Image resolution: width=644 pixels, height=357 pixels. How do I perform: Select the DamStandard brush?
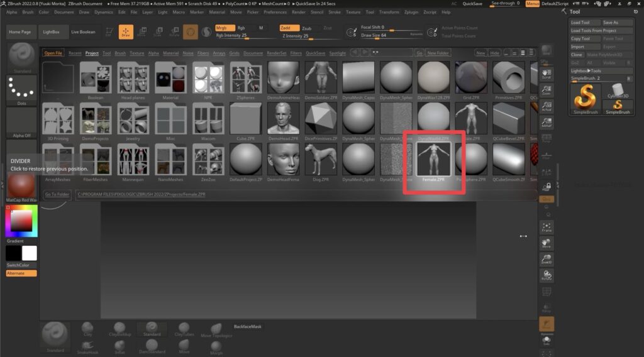(153, 346)
